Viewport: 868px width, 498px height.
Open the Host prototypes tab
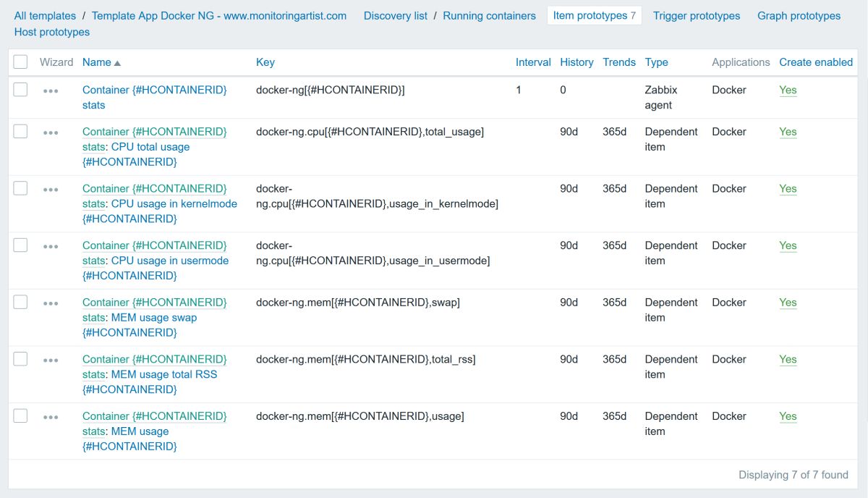click(x=51, y=32)
